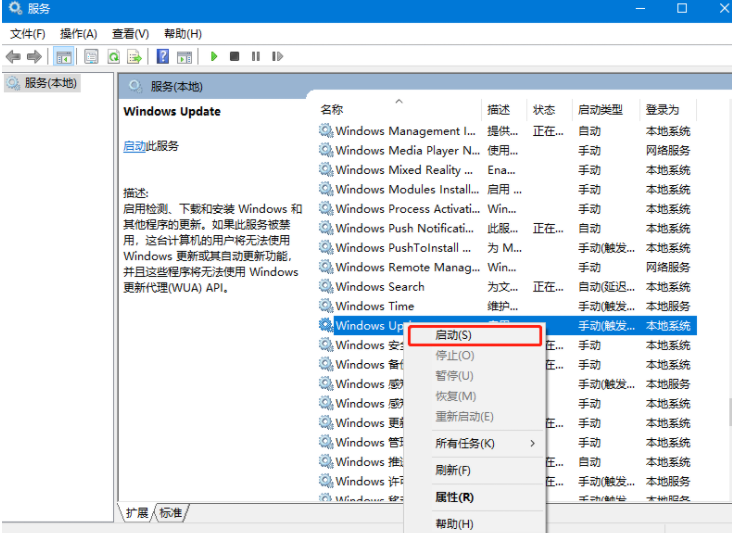Click the blue Help question-mark icon
The image size is (732, 533).
(x=162, y=57)
